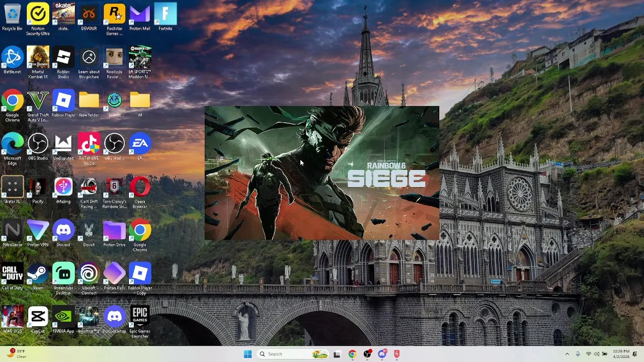Open Ubisoft Connect shortcut
This screenshot has width=644, height=362.
click(89, 279)
